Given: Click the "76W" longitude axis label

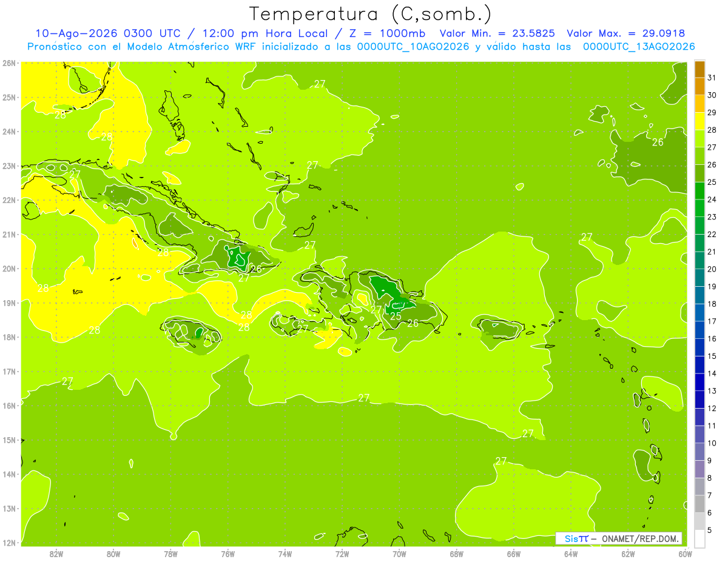Looking at the screenshot, I should point(227,554).
